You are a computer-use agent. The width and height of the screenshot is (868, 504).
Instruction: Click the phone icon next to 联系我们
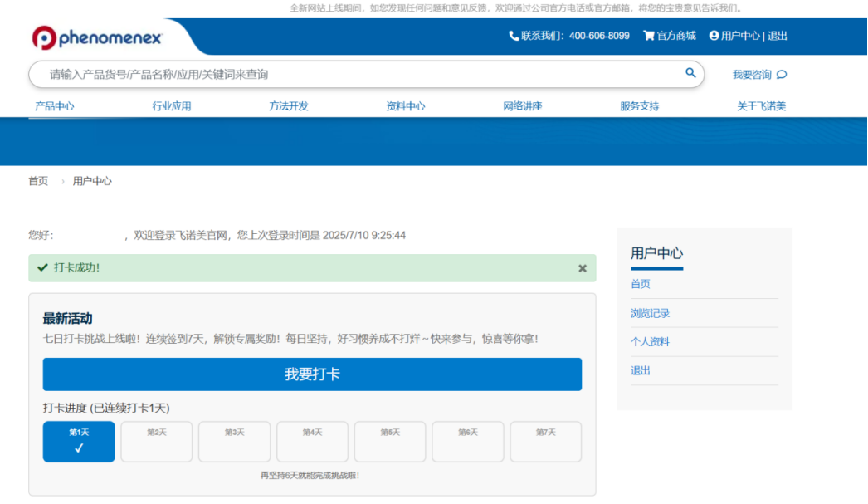click(514, 36)
